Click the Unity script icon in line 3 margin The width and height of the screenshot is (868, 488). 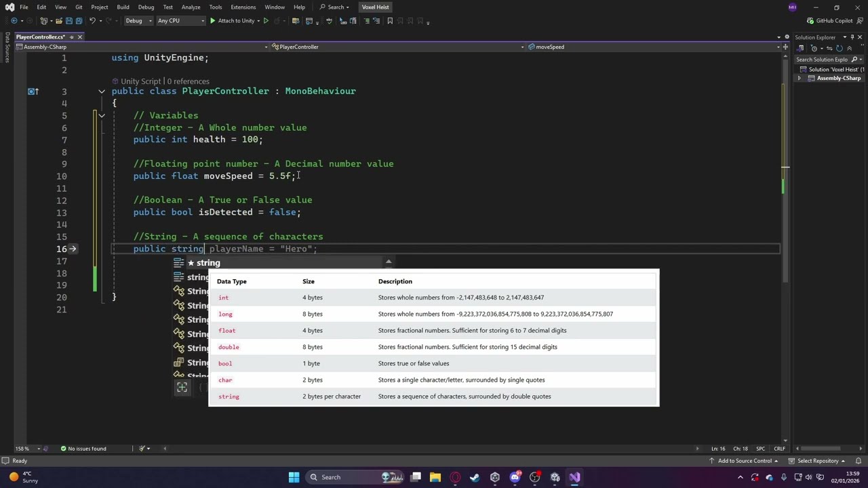pos(33,91)
